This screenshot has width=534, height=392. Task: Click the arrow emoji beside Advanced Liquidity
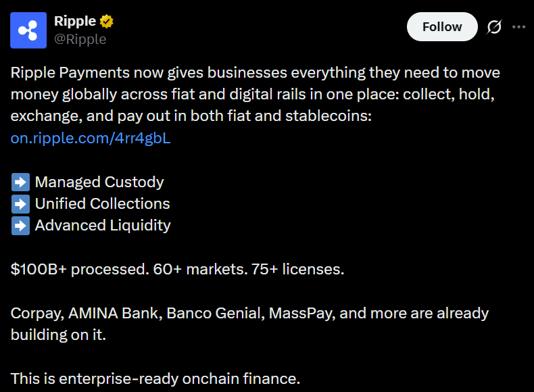click(20, 225)
